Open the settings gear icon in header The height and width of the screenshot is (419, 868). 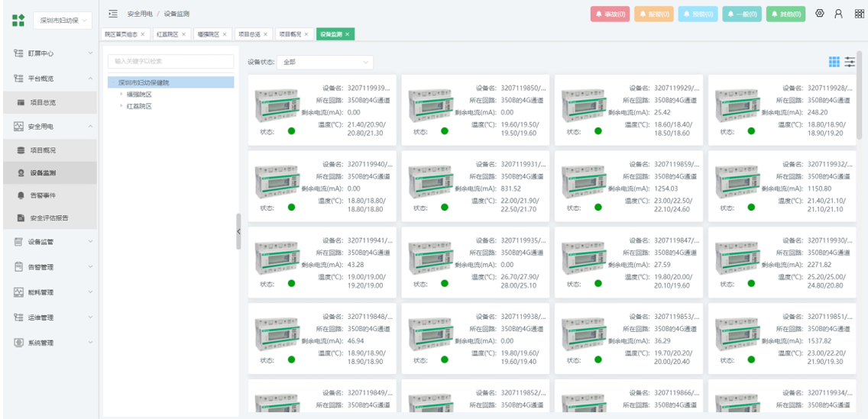click(820, 14)
